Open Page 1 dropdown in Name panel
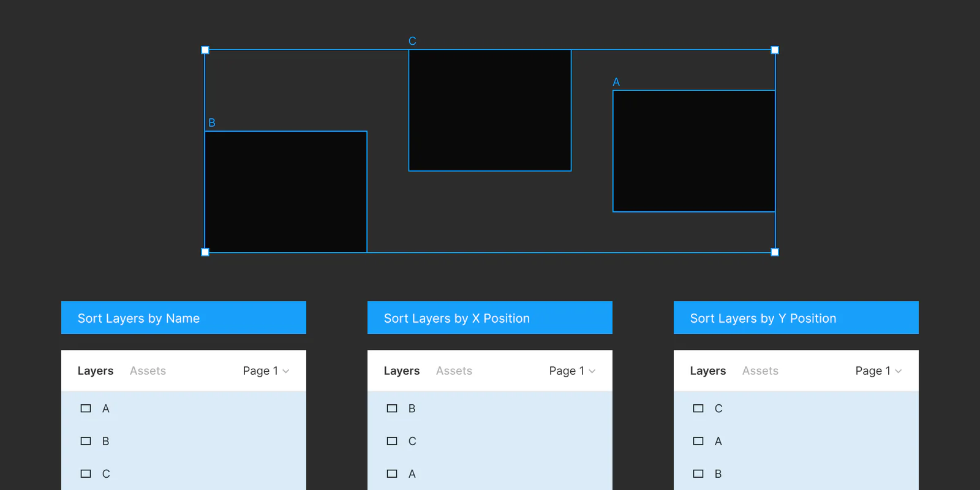The width and height of the screenshot is (980, 490). [x=266, y=371]
